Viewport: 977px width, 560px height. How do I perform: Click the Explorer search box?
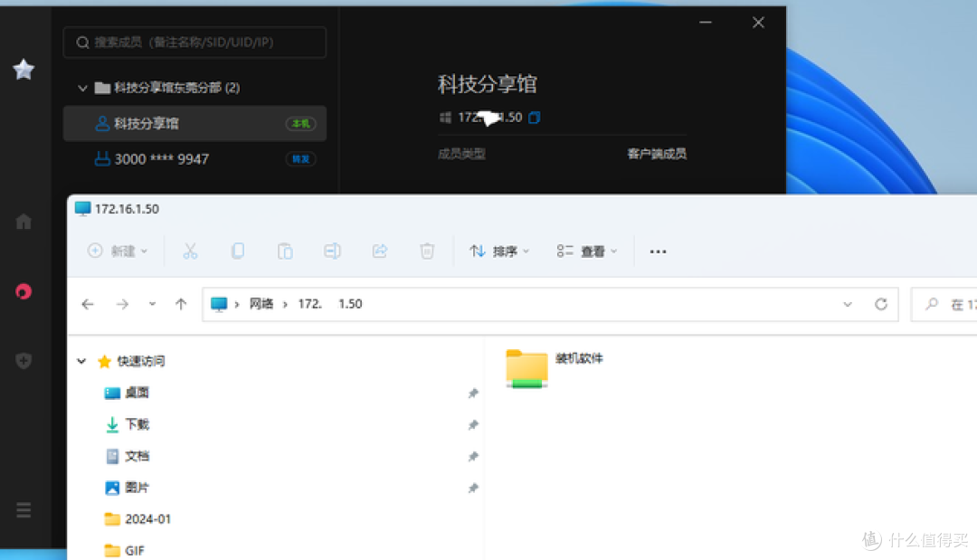(944, 304)
